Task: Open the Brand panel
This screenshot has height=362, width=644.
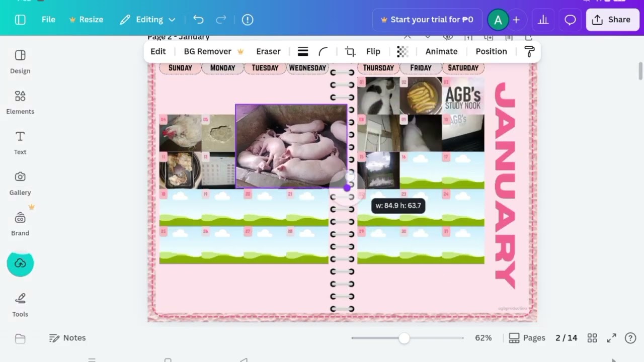Action: 20,224
